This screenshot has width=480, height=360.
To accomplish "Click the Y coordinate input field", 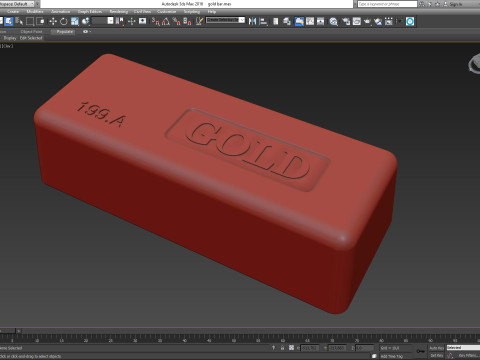I will [x=337, y=348].
